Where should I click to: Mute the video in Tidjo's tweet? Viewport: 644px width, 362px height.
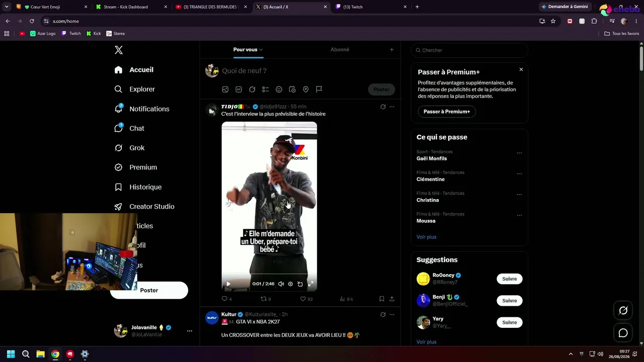(281, 284)
